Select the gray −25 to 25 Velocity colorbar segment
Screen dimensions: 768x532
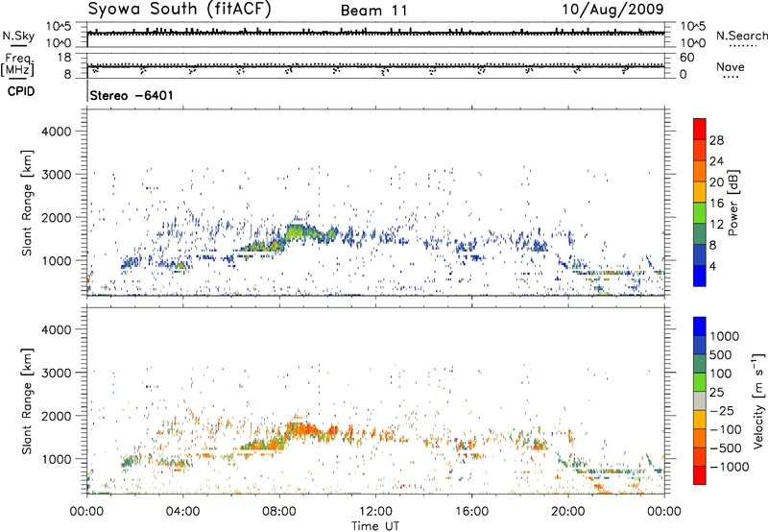pos(700,400)
